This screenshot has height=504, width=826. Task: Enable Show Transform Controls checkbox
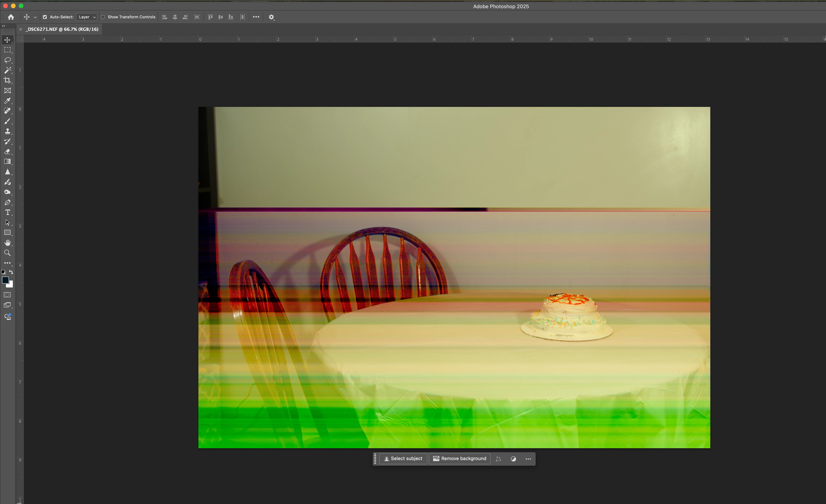pos(103,17)
